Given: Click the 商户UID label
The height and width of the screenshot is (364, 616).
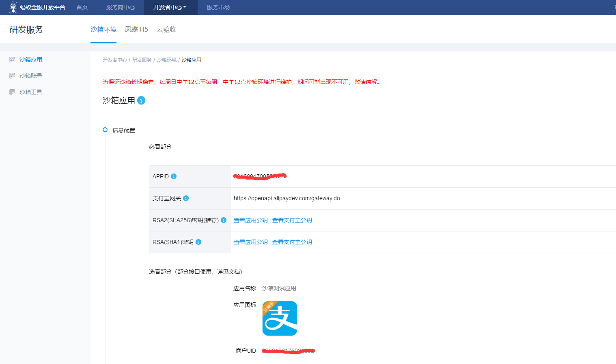Looking at the screenshot, I should tap(246, 351).
